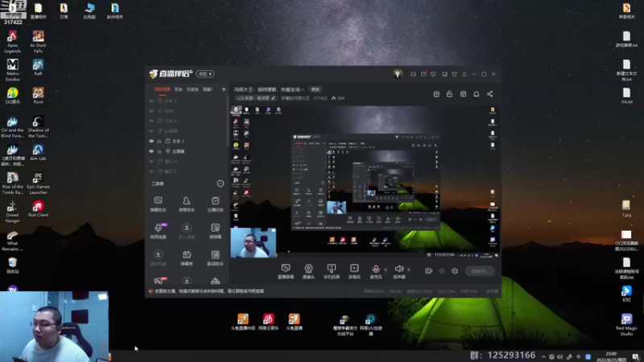This screenshot has height=362, width=644.
Task: Switch to the second scene tab
Action: pos(178,89)
